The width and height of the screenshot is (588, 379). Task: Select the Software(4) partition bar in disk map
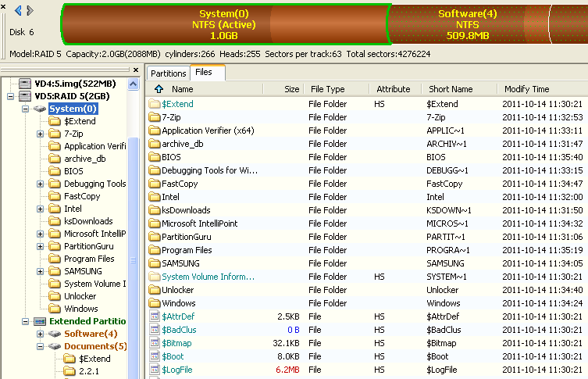pyautogui.click(x=467, y=24)
